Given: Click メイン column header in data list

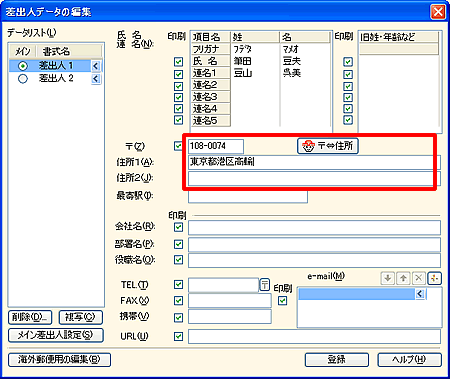Looking at the screenshot, I should click(23, 51).
